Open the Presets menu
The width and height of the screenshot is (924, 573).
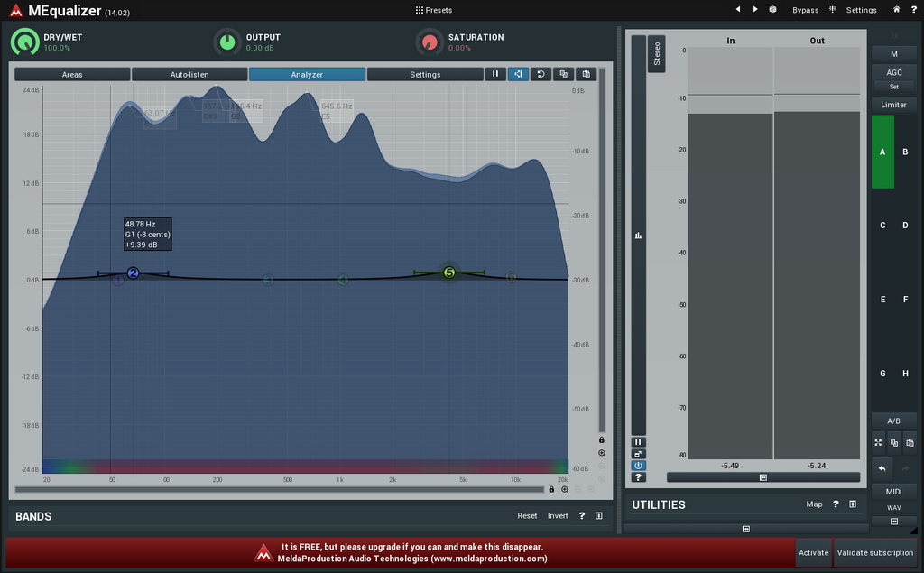434,10
